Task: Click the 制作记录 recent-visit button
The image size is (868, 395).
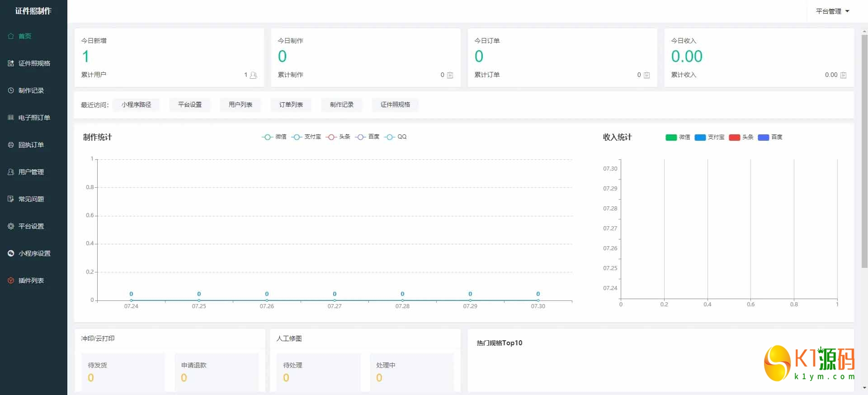Action: tap(342, 105)
